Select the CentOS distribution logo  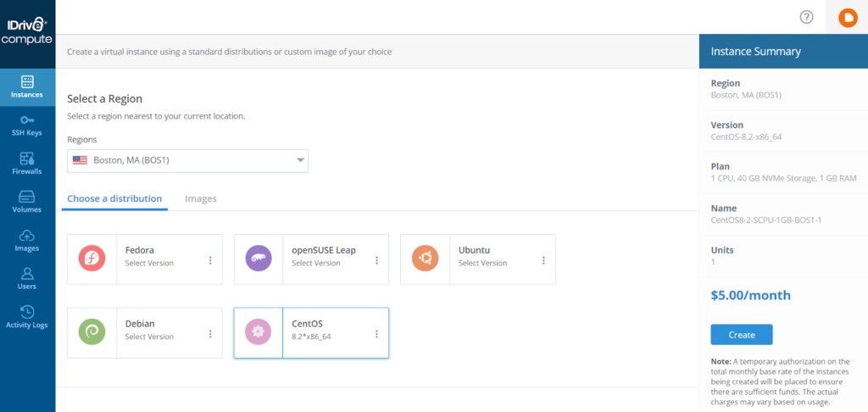click(259, 332)
